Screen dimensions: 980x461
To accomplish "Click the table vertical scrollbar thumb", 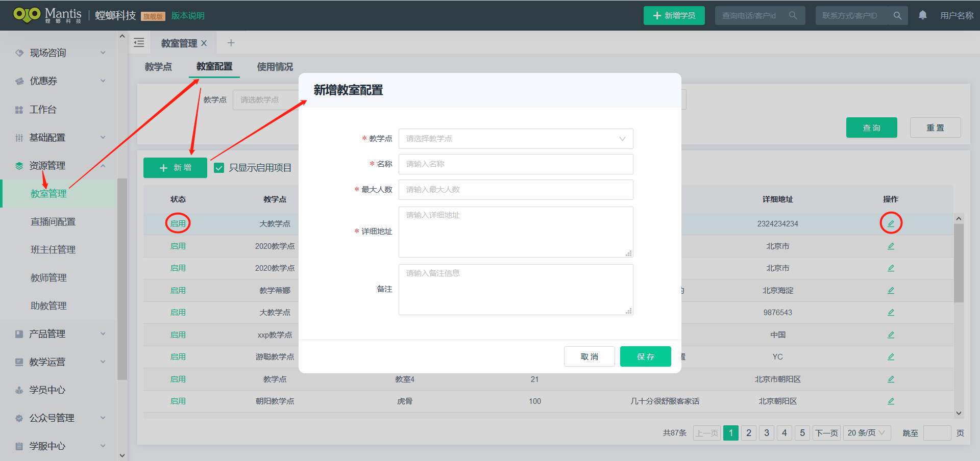I will 959,263.
